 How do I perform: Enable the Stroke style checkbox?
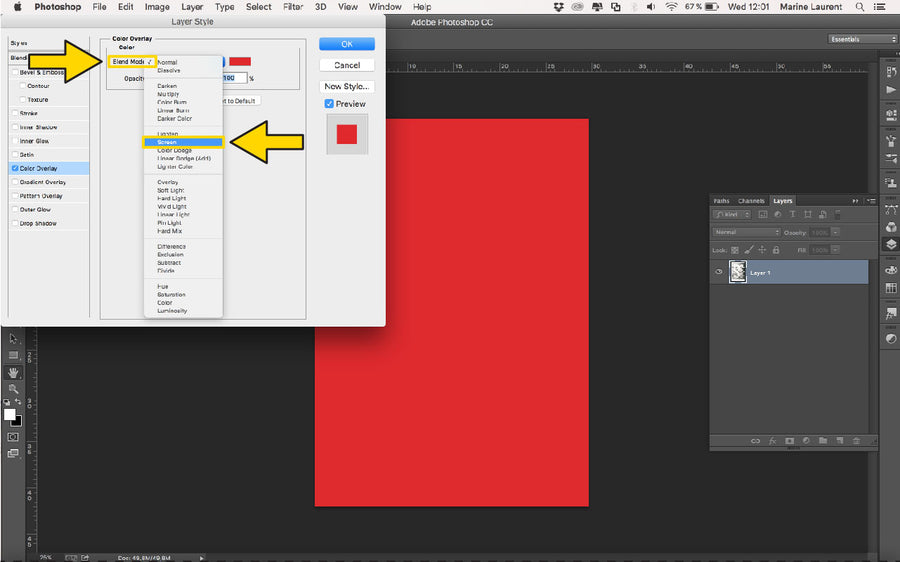point(14,113)
